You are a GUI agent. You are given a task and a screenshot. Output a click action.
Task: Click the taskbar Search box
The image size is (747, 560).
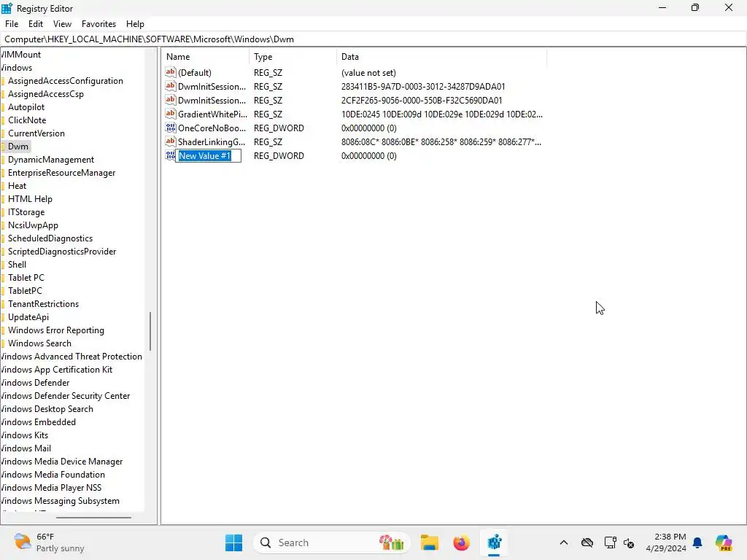(332, 542)
